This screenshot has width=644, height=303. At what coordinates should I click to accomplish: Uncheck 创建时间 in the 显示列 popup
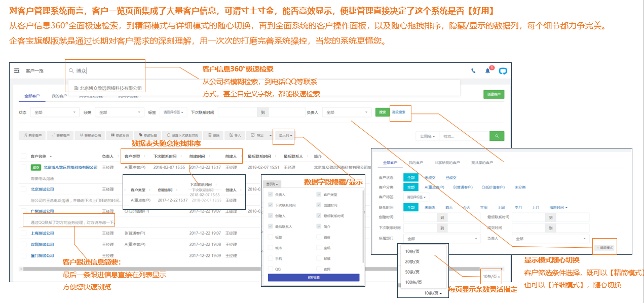pos(319,205)
